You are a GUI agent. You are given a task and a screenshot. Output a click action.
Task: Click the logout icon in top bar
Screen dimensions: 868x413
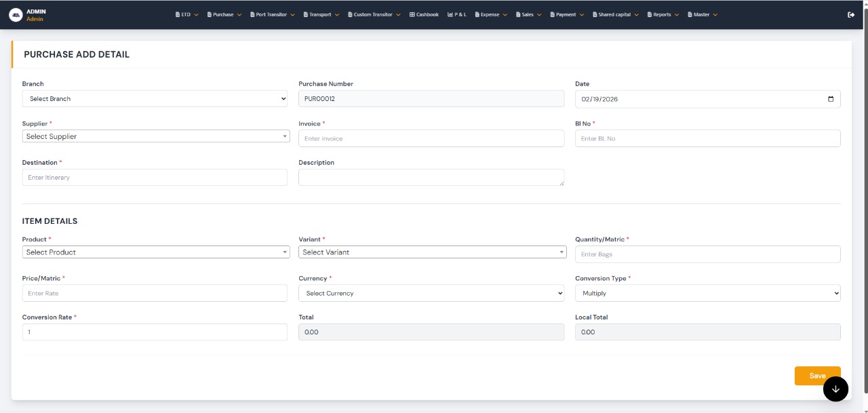pyautogui.click(x=851, y=15)
